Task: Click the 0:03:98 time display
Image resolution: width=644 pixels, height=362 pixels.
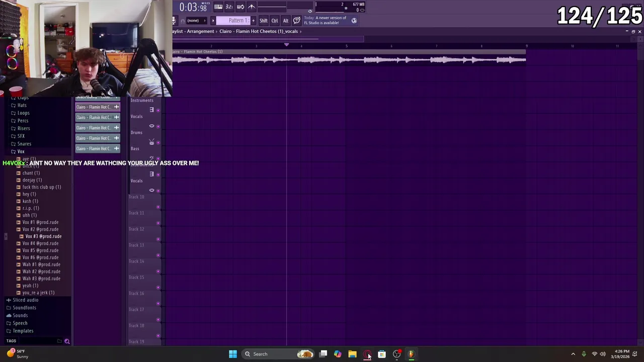Action: pos(193,7)
